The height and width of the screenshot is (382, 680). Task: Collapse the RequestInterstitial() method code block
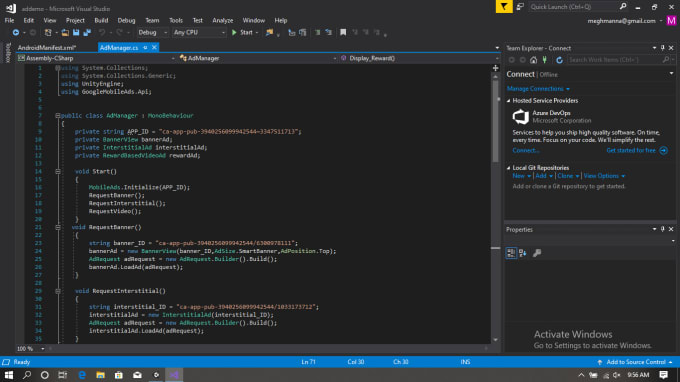click(58, 291)
